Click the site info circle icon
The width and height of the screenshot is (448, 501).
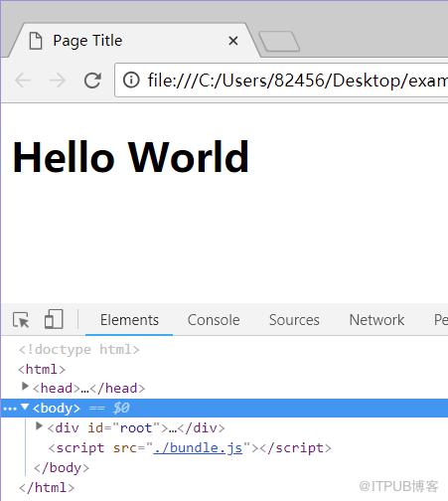point(131,80)
